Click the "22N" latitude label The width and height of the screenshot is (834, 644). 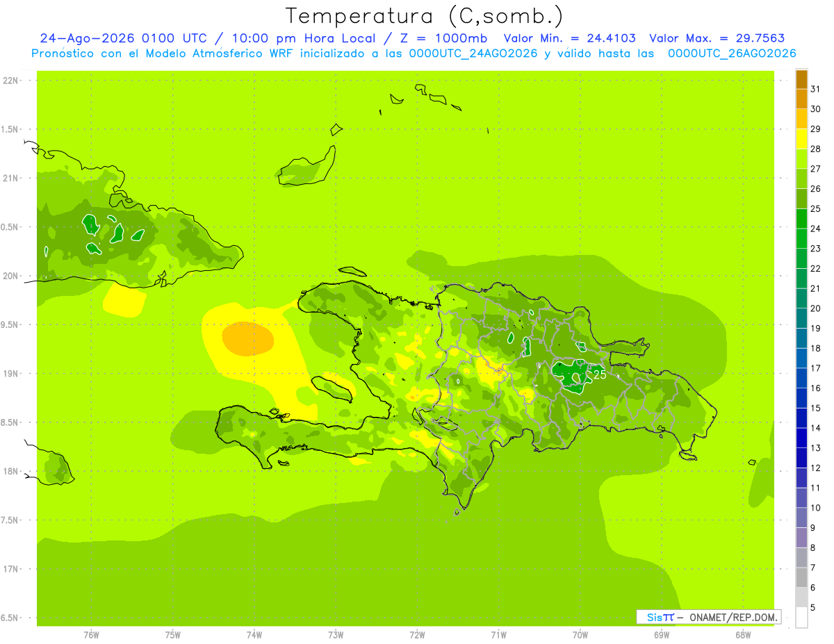[11, 81]
